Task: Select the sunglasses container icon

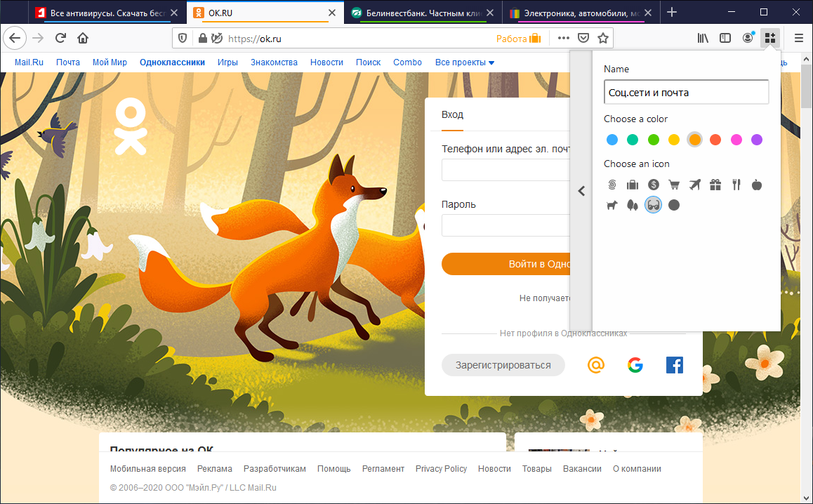Action: point(654,205)
